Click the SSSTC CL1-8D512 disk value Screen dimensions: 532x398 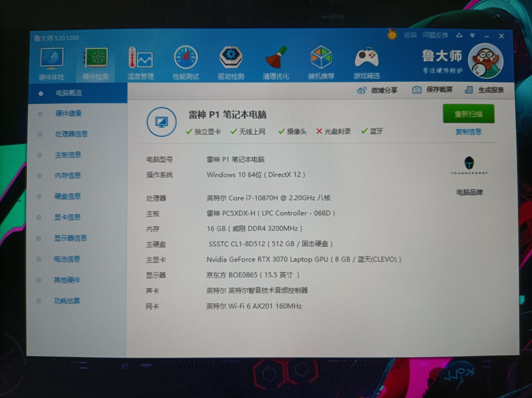click(x=271, y=244)
